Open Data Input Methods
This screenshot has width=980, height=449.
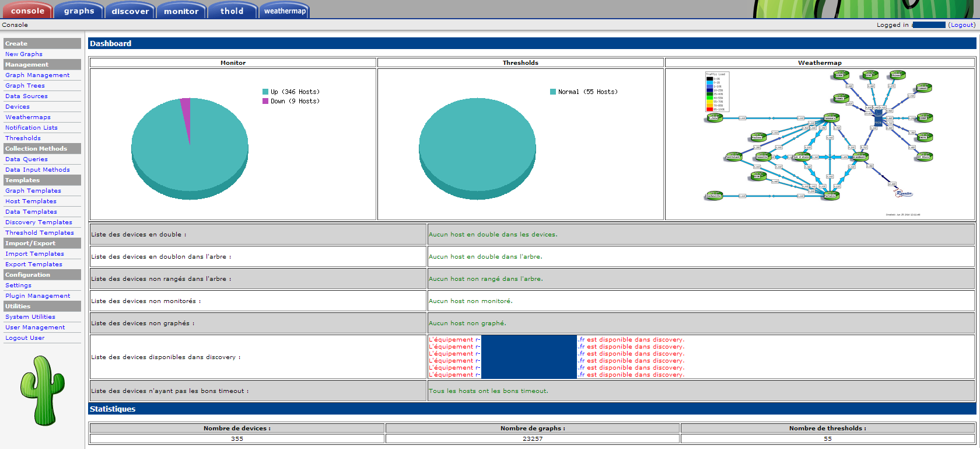pyautogui.click(x=37, y=169)
